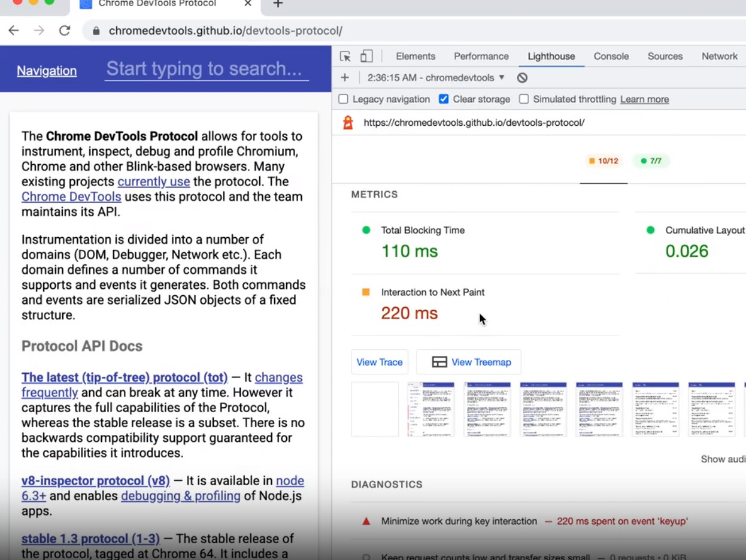The width and height of the screenshot is (746, 560).
Task: Click the Show audits option under filmstrip
Action: 723,459
